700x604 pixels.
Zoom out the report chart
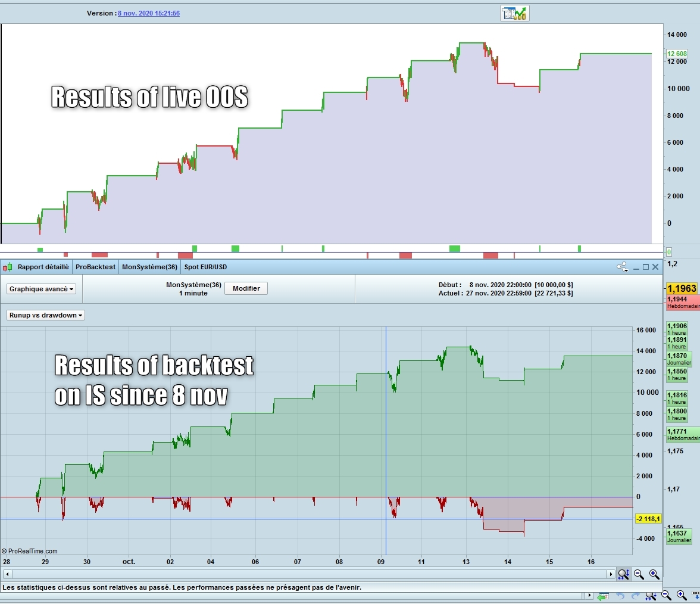(639, 574)
